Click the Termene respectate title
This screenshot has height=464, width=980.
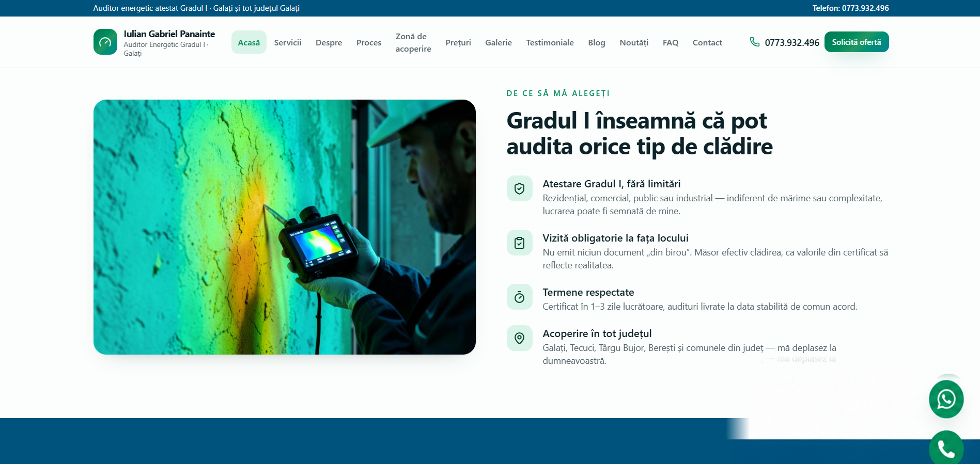point(588,292)
